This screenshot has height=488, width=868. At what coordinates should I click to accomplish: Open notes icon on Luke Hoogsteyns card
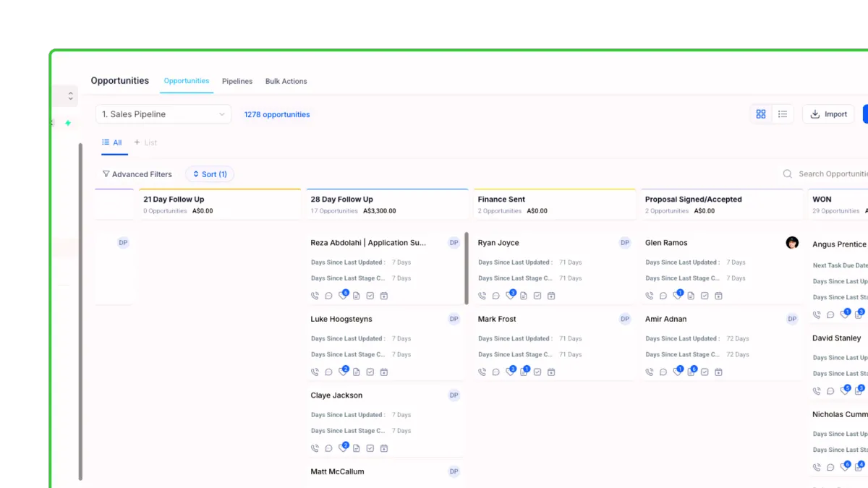[x=356, y=372]
